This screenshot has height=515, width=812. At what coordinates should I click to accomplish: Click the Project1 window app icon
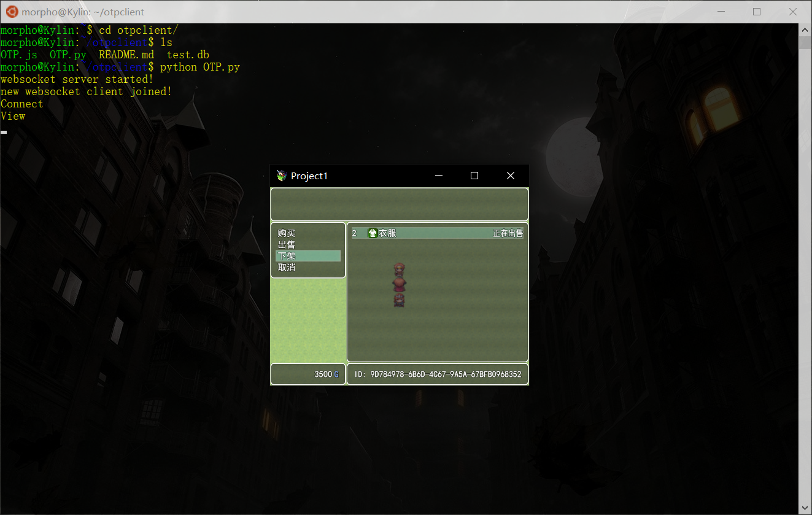coord(282,176)
